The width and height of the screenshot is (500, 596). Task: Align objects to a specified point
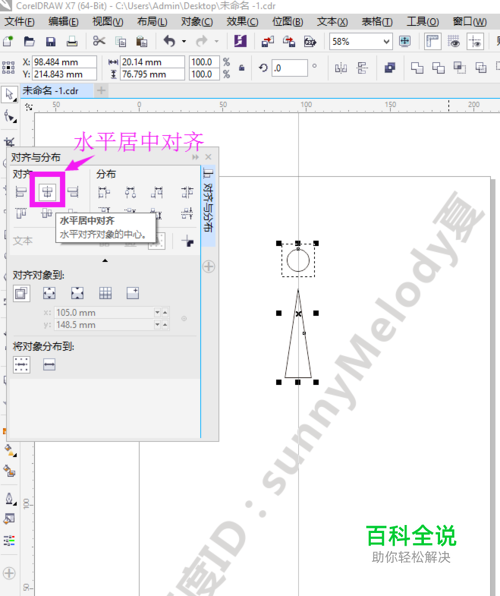tap(133, 293)
